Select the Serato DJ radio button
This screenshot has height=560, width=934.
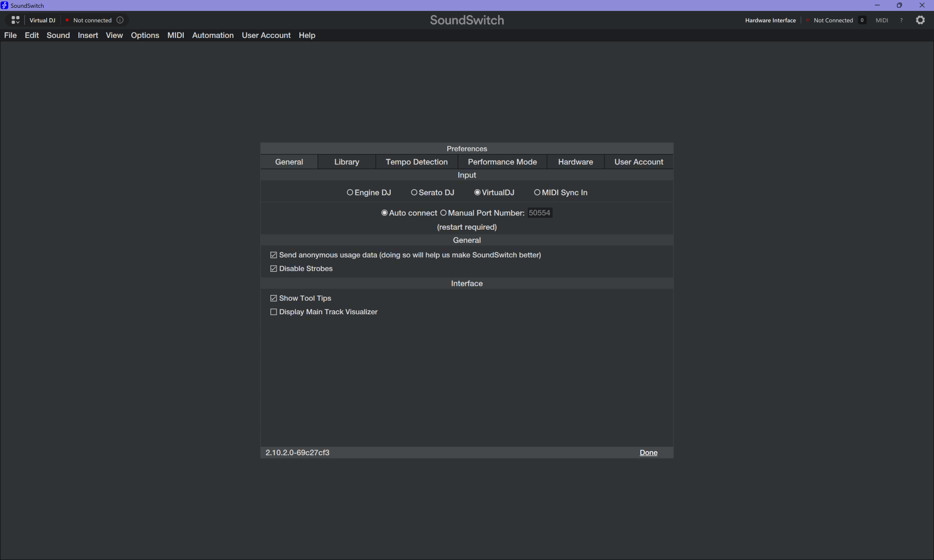[x=414, y=192]
